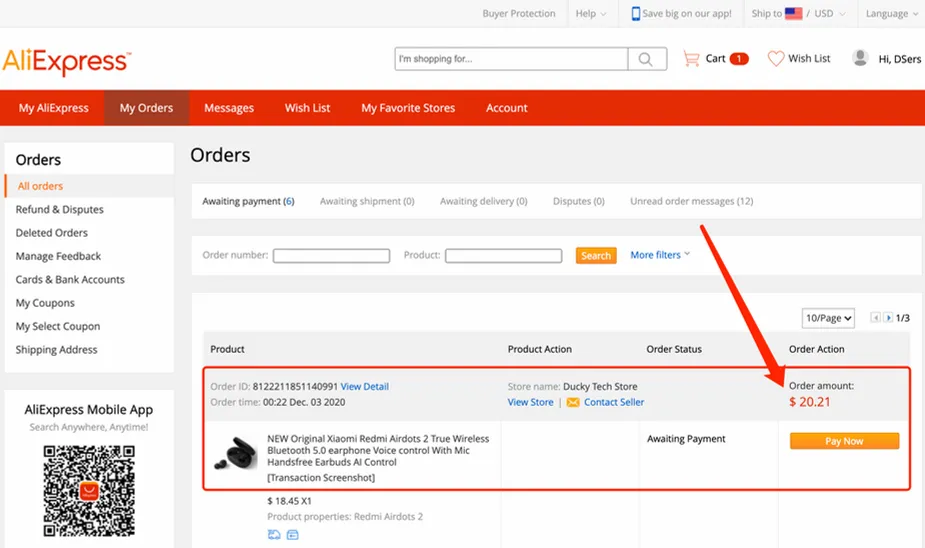Viewport: 925px width, 548px height.
Task: Click the Pay Now button
Action: (844, 441)
